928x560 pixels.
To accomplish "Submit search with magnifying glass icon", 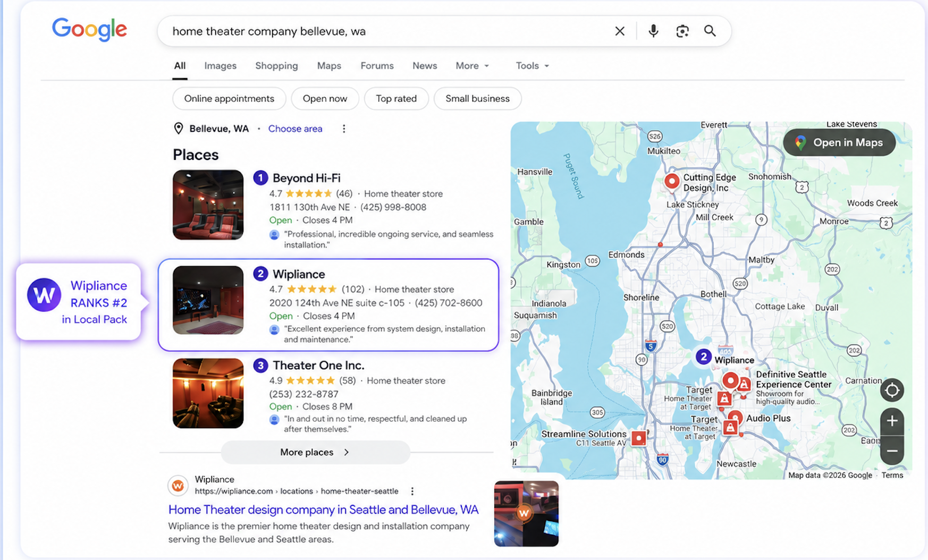I will click(x=710, y=31).
